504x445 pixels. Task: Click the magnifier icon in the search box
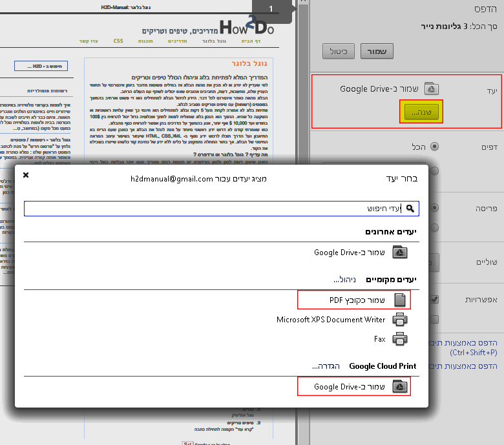(x=410, y=209)
